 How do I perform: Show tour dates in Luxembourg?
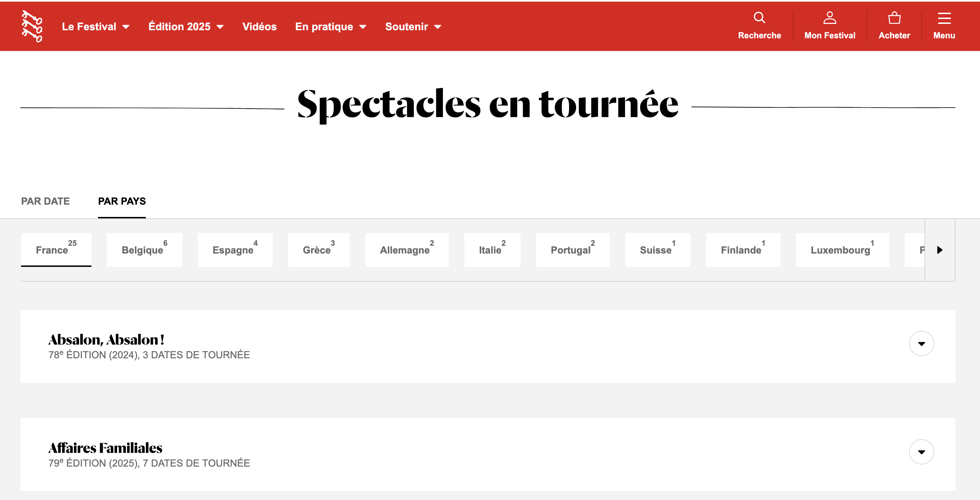(x=842, y=250)
